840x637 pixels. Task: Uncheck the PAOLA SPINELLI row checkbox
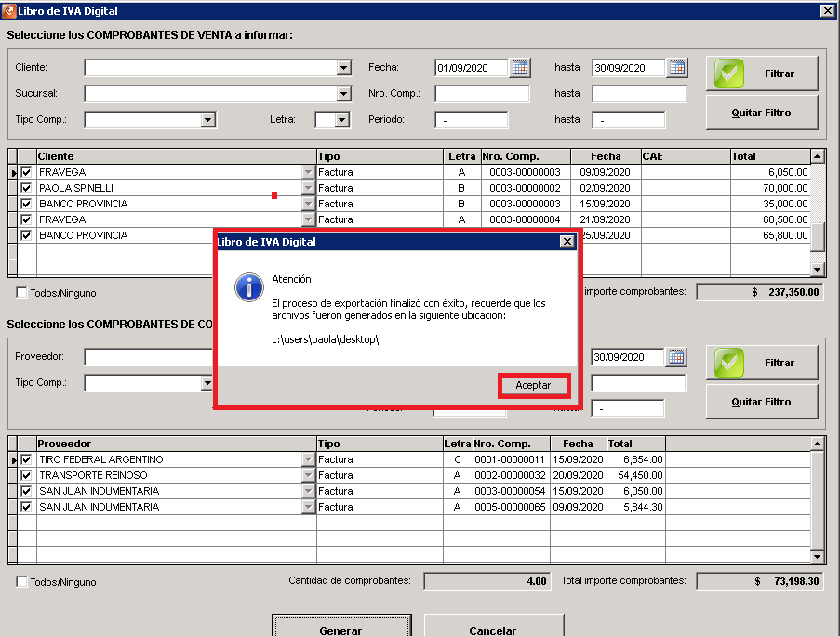[26, 188]
